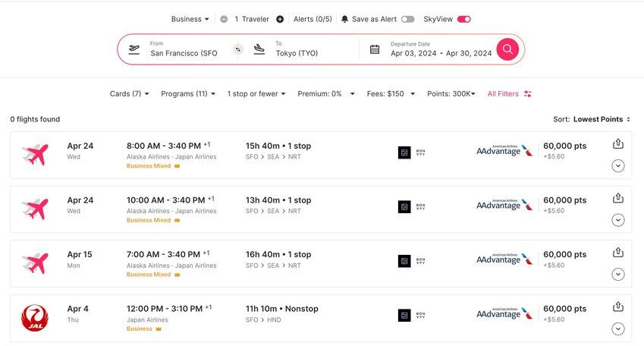The height and width of the screenshot is (346, 644).
Task: Click the pink search magnifier button
Action: [x=507, y=49]
